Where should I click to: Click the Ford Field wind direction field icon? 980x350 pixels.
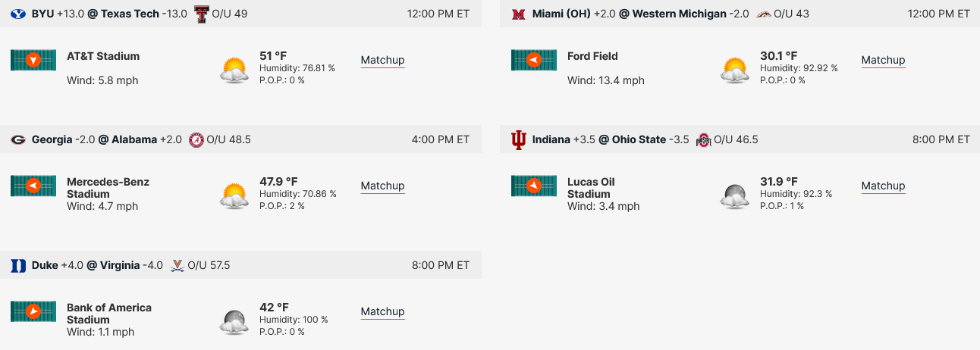(534, 61)
